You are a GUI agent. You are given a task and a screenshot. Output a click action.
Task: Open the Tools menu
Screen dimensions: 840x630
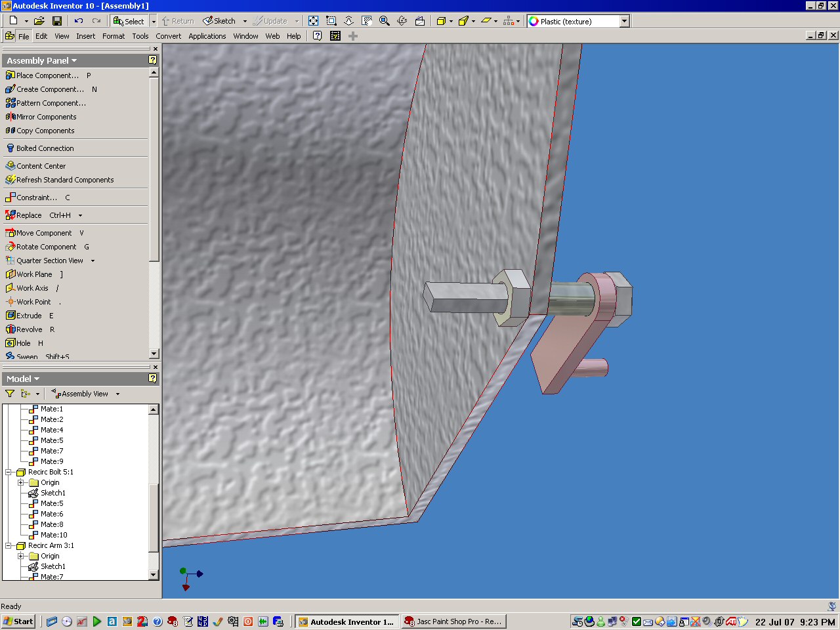pyautogui.click(x=140, y=36)
